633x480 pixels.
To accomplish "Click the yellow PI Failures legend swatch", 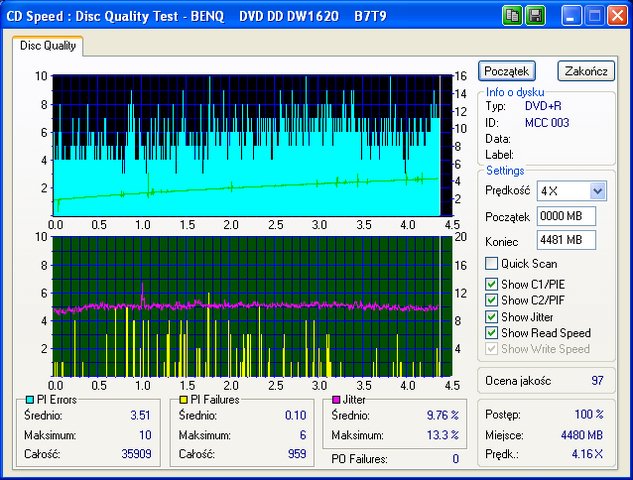I will [183, 400].
